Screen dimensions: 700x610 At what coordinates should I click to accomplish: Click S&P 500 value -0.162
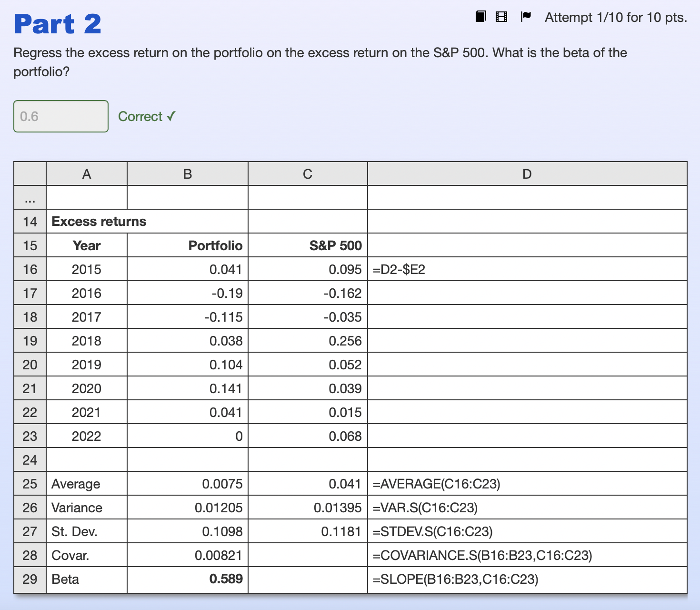[308, 293]
